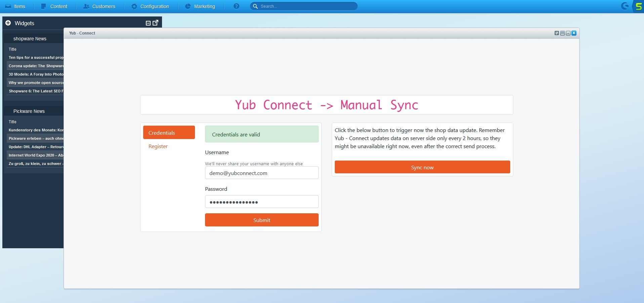Open 'Corona update: The Shopware' news row
The width and height of the screenshot is (644, 303).
(35, 66)
